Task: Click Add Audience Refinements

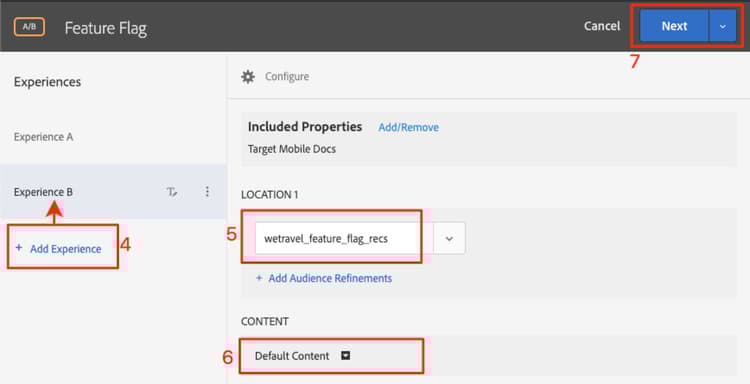Action: point(330,278)
